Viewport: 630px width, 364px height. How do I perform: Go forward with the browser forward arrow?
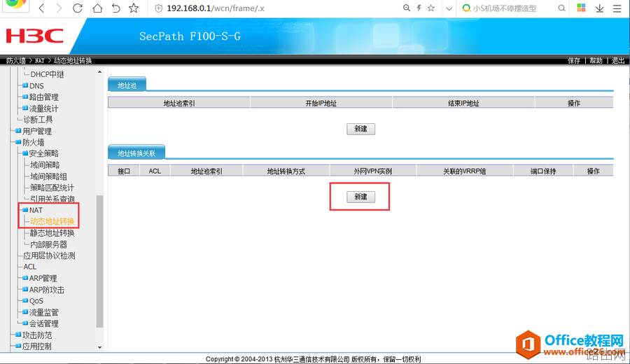59,8
